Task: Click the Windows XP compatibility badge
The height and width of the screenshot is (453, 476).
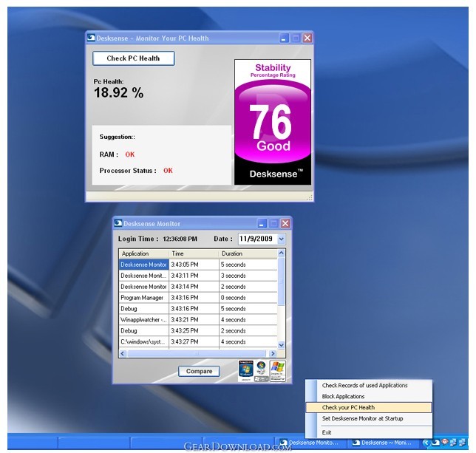Action: point(278,371)
